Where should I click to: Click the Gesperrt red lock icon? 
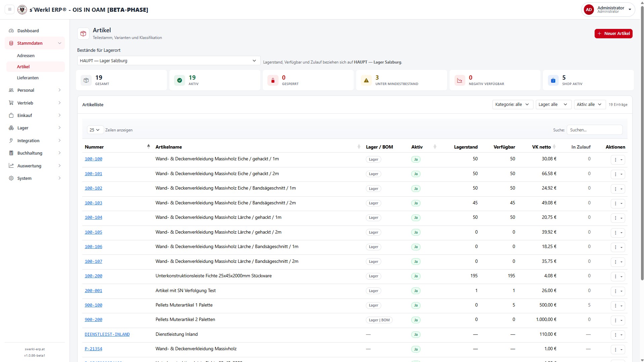(x=273, y=80)
